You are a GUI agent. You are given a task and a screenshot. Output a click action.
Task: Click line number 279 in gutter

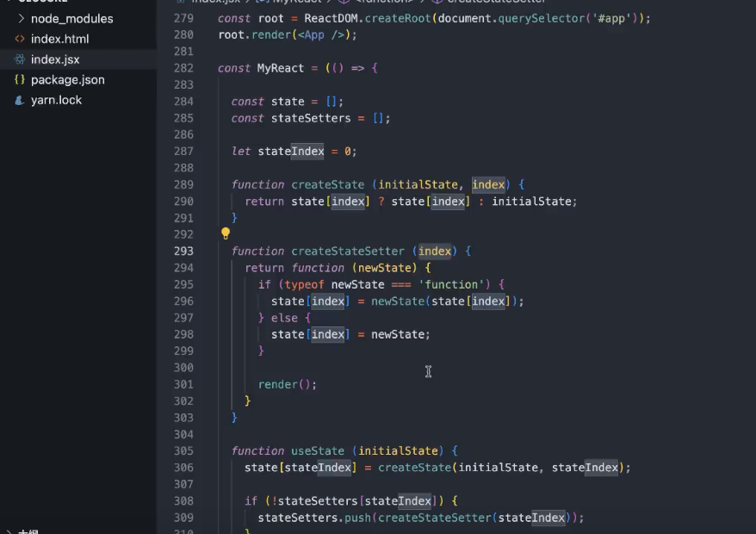183,18
